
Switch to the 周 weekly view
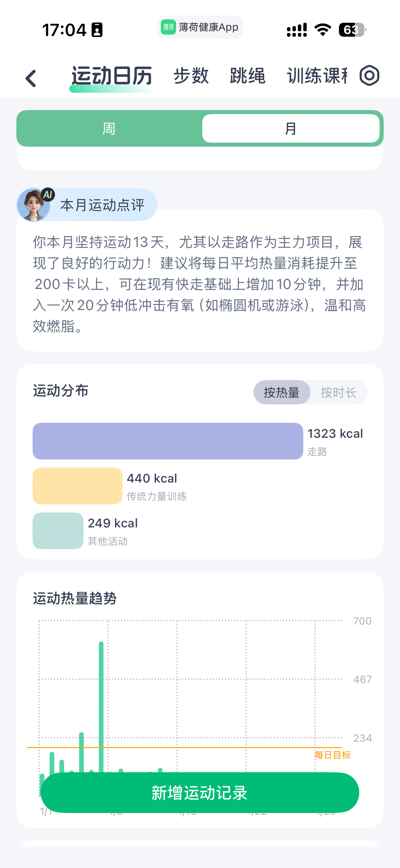coord(109,129)
